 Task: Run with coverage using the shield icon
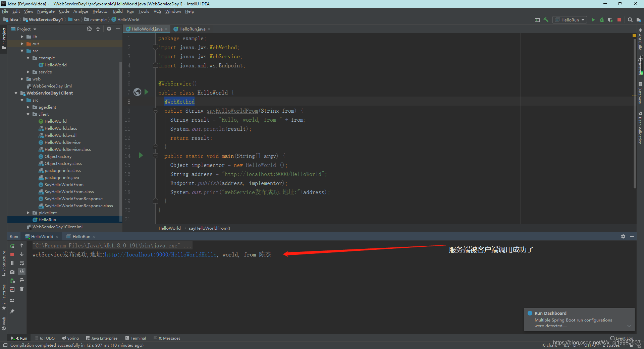[610, 20]
